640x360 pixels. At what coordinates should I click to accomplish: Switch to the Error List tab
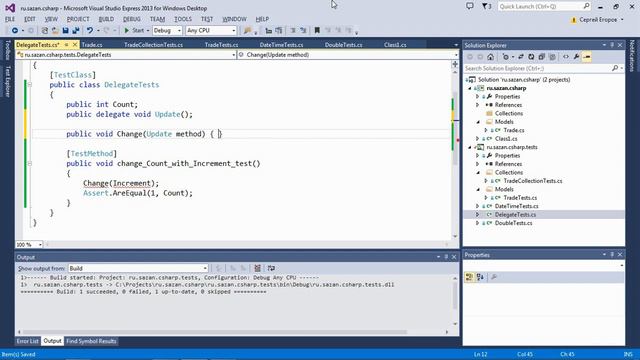click(x=28, y=341)
